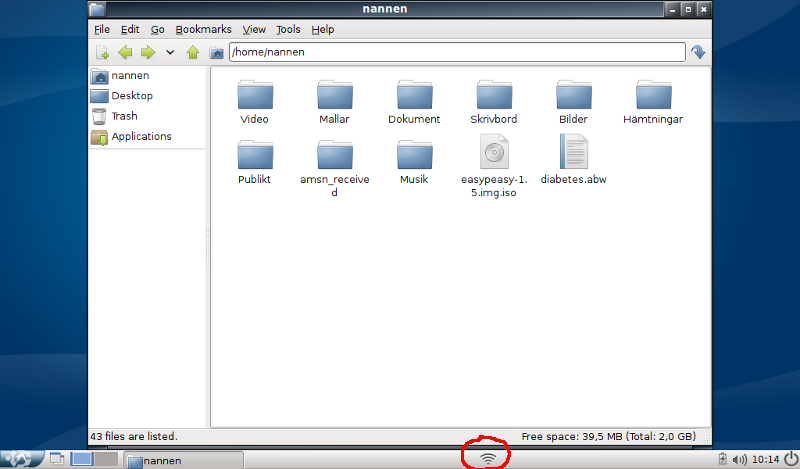Image resolution: width=800 pixels, height=469 pixels.
Task: Open the history dropdown arrow
Action: tap(170, 52)
